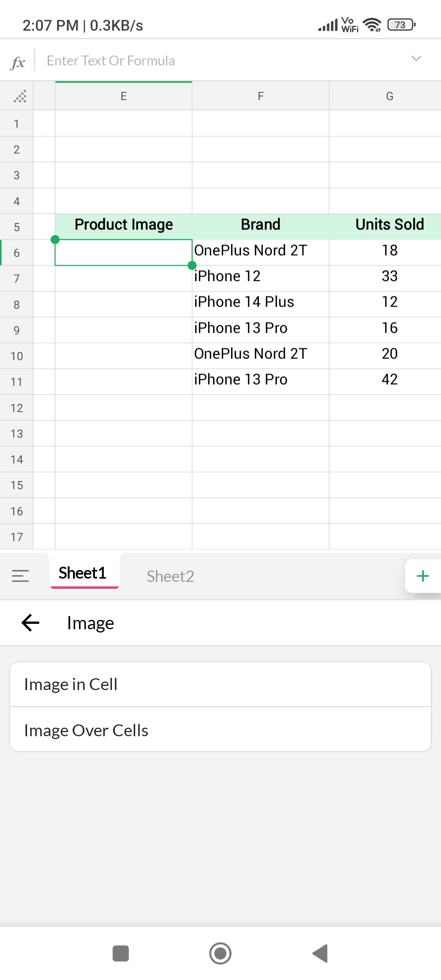Tap the Units Sold value 42
Image resolution: width=441 pixels, height=980 pixels.
point(390,380)
